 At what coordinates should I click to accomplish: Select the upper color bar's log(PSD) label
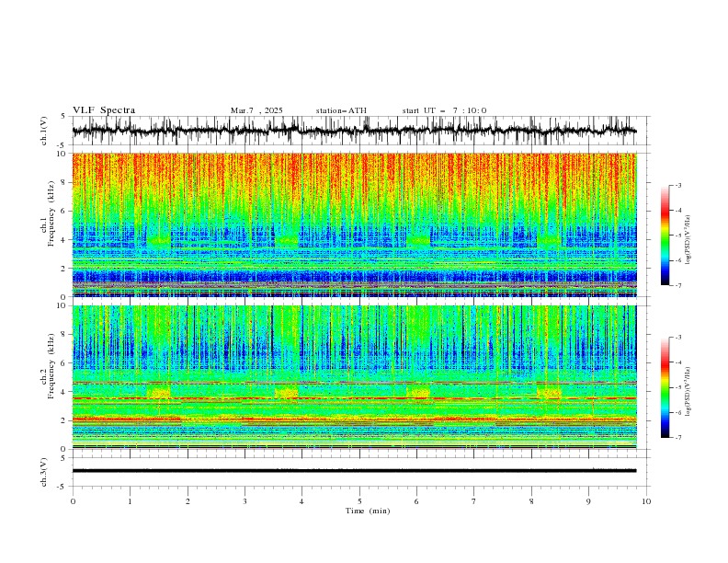click(688, 240)
